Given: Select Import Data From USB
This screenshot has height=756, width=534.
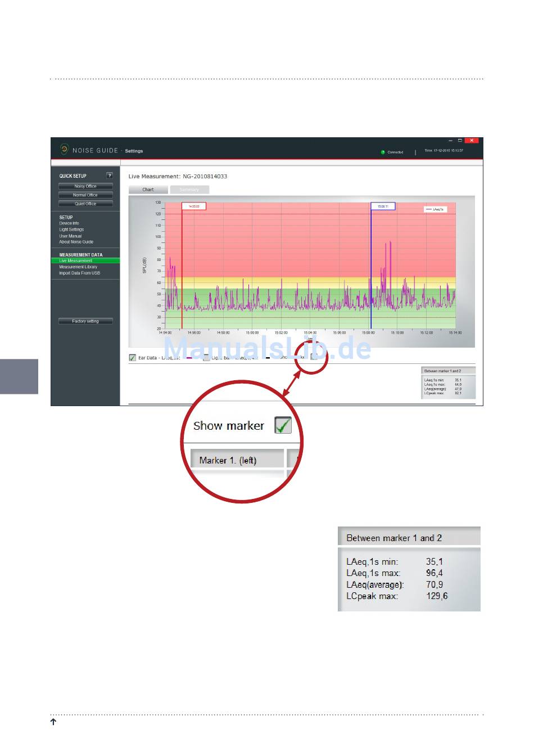Looking at the screenshot, I should [x=79, y=273].
